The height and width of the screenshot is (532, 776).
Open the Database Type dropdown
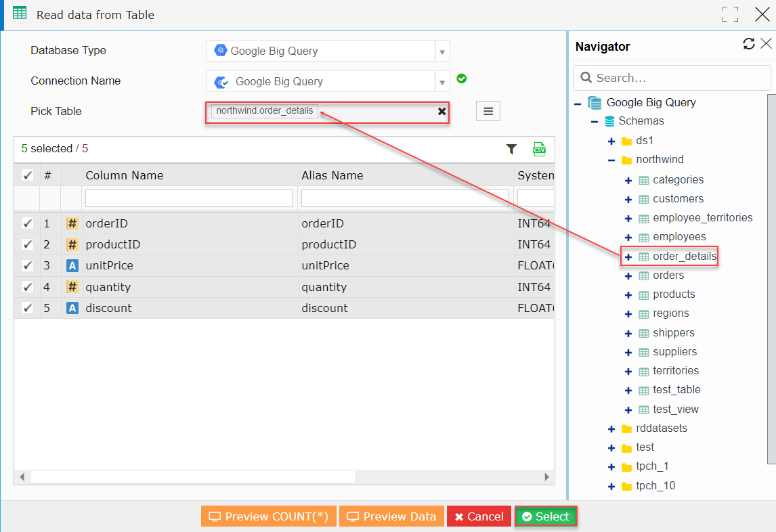(x=442, y=51)
